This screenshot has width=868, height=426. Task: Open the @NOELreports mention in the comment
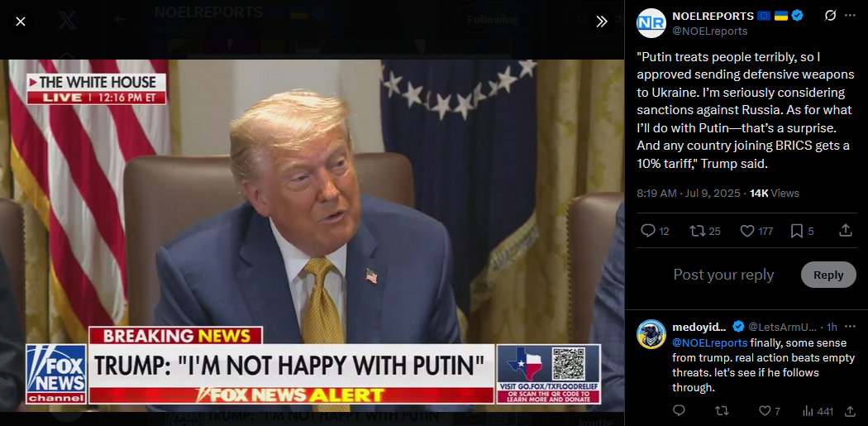coord(709,343)
